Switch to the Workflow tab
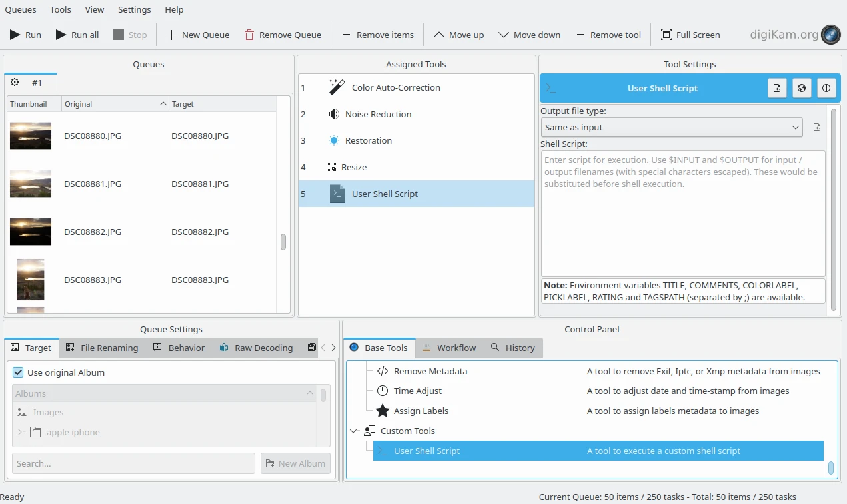This screenshot has height=504, width=847. 449,348
